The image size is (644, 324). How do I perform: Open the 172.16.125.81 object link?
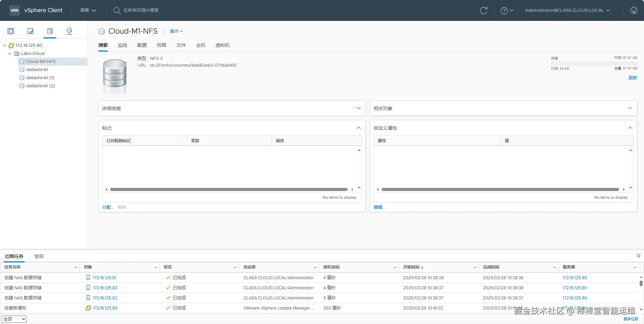coord(105,278)
